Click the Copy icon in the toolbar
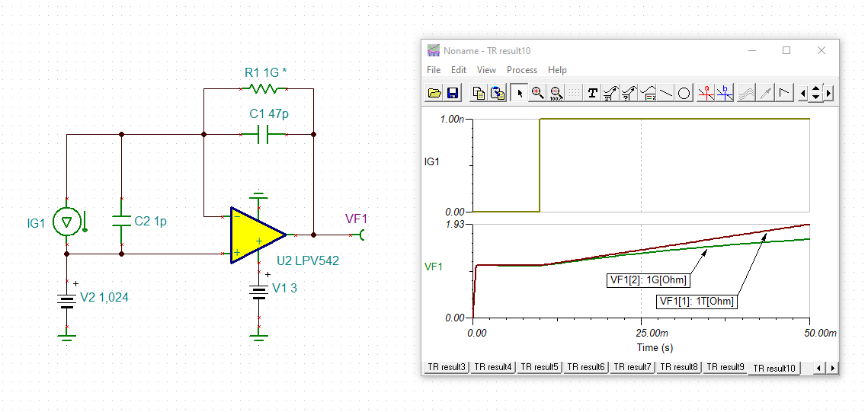 [479, 93]
